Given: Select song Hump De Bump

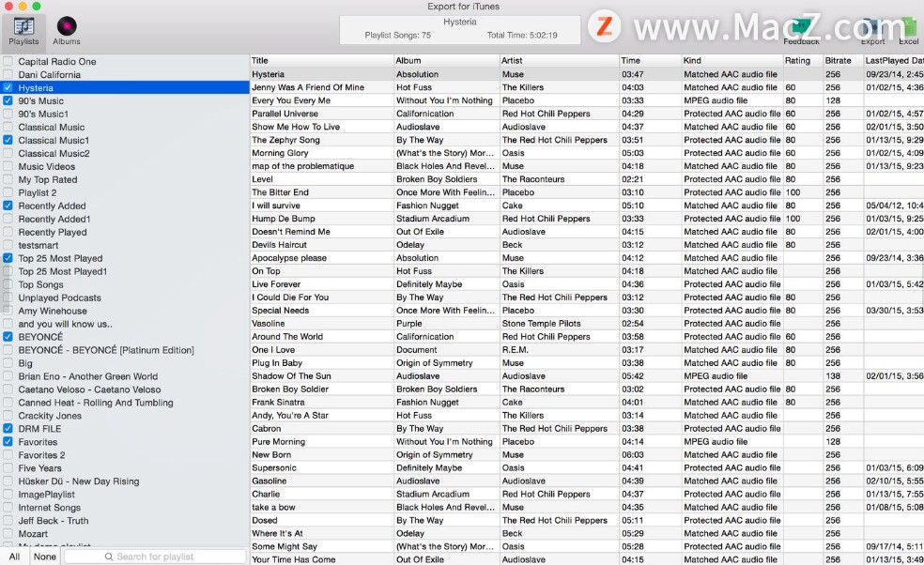Looking at the screenshot, I should pos(284,219).
